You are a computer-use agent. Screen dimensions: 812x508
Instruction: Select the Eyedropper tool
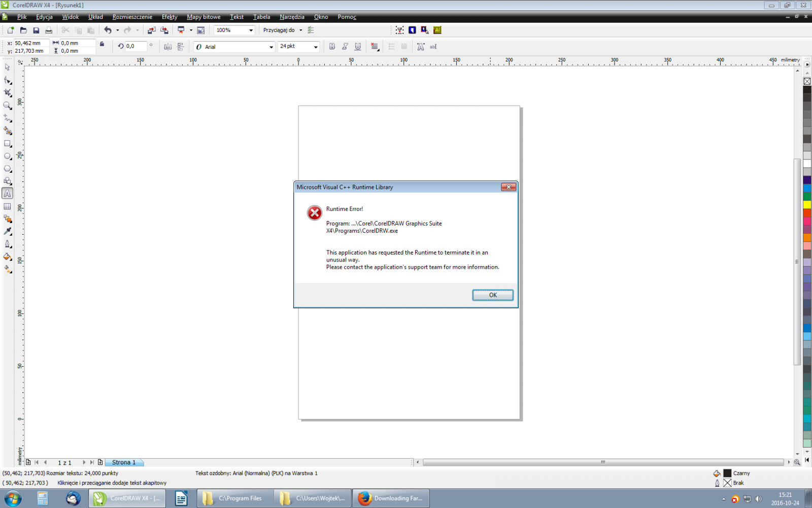pyautogui.click(x=7, y=232)
